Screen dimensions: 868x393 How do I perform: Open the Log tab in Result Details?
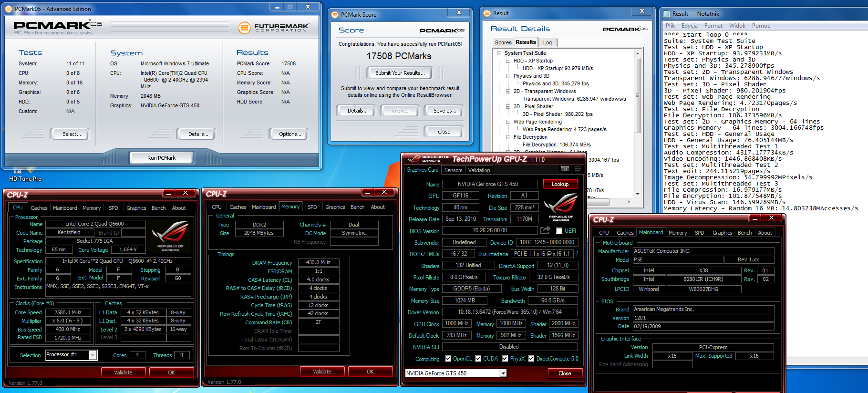pyautogui.click(x=548, y=42)
